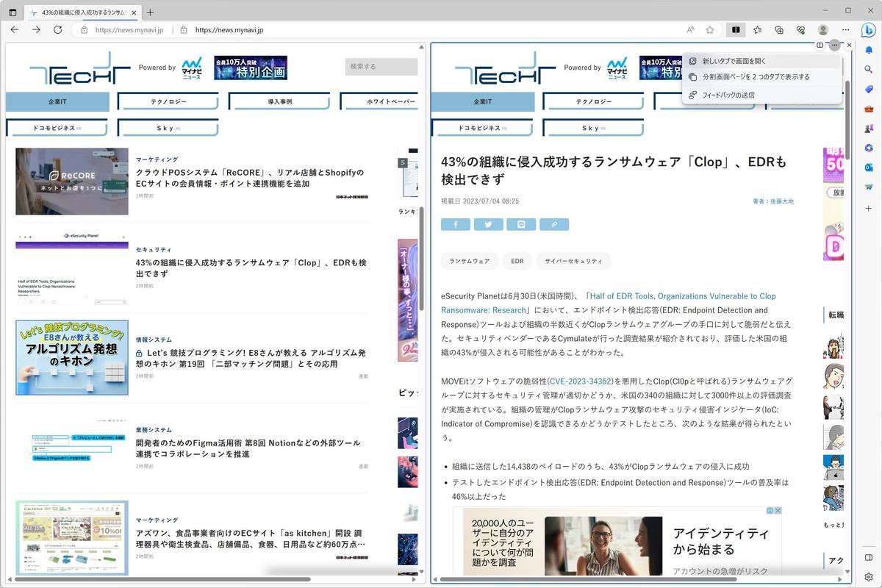Open sidebar settings gear

coord(868,577)
